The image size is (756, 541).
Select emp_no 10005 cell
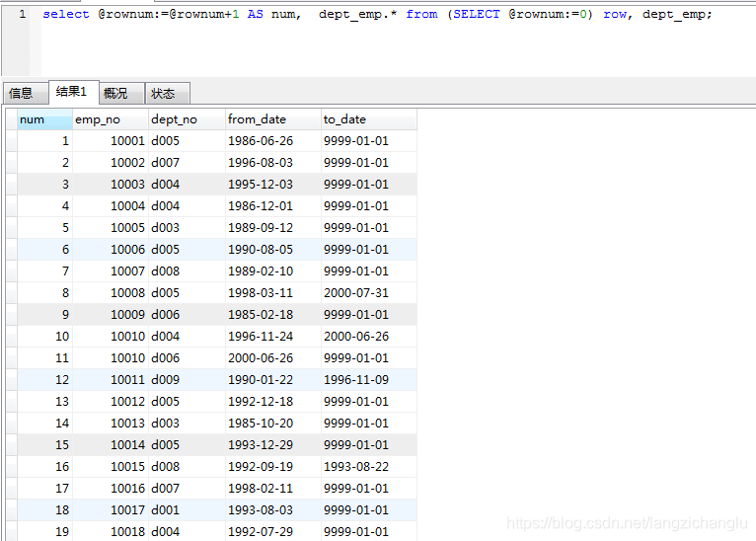(x=111, y=228)
